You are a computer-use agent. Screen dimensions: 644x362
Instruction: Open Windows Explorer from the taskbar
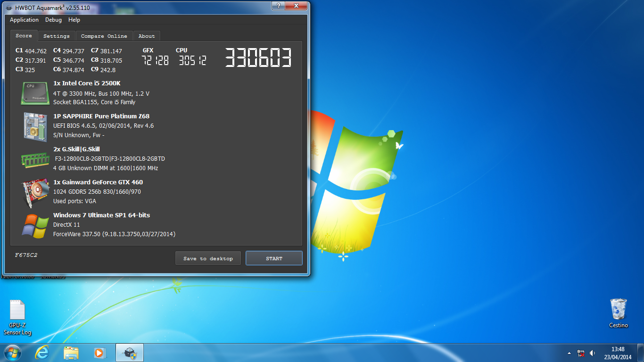[x=71, y=353]
